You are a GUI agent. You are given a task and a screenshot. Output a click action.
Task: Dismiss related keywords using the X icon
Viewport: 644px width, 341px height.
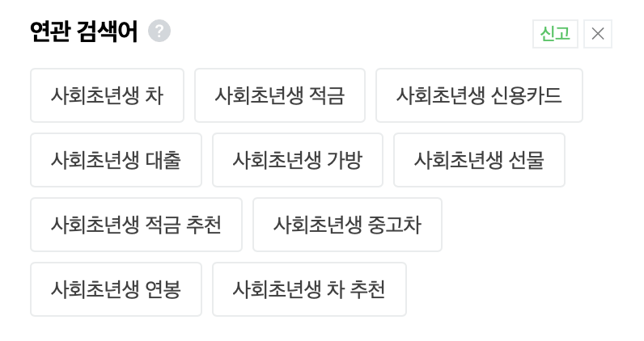click(x=598, y=34)
